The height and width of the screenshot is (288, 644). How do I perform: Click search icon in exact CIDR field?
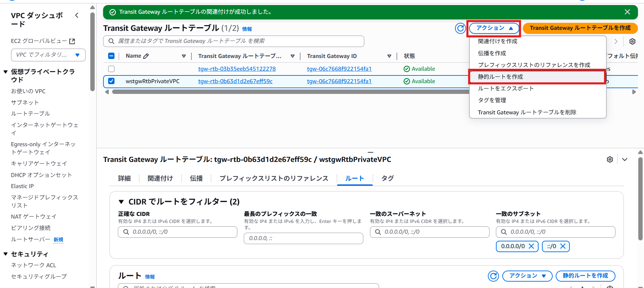126,232
